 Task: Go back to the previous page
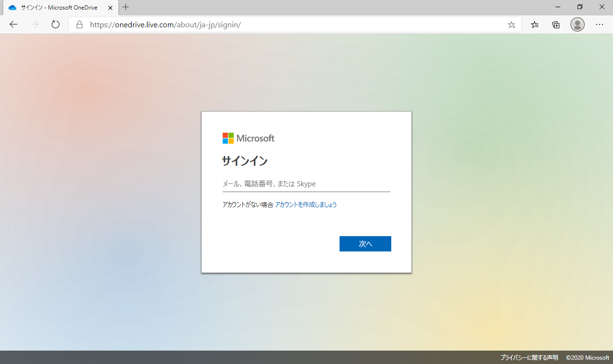pyautogui.click(x=13, y=24)
